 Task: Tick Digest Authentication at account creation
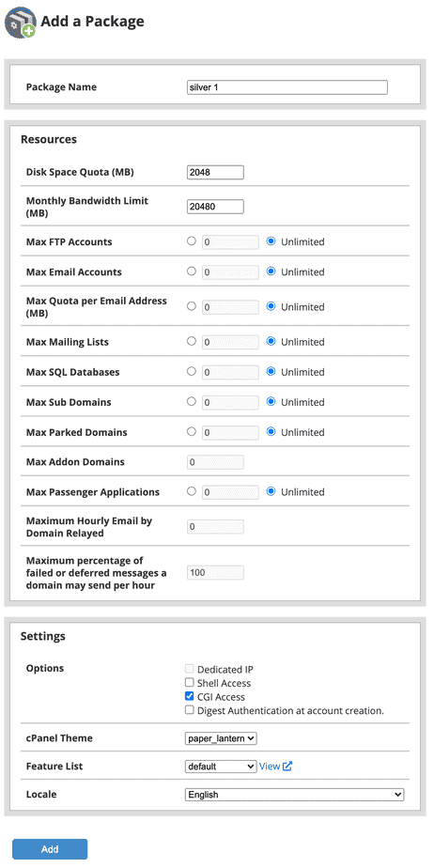190,710
